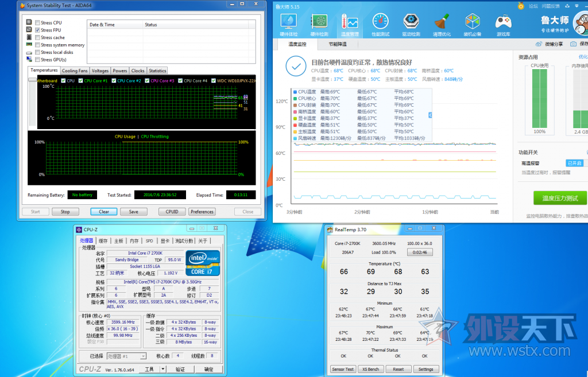Click the gold medal icon in Lu Dashi title bar
Viewport: 588px width, 377px height.
(x=521, y=6)
